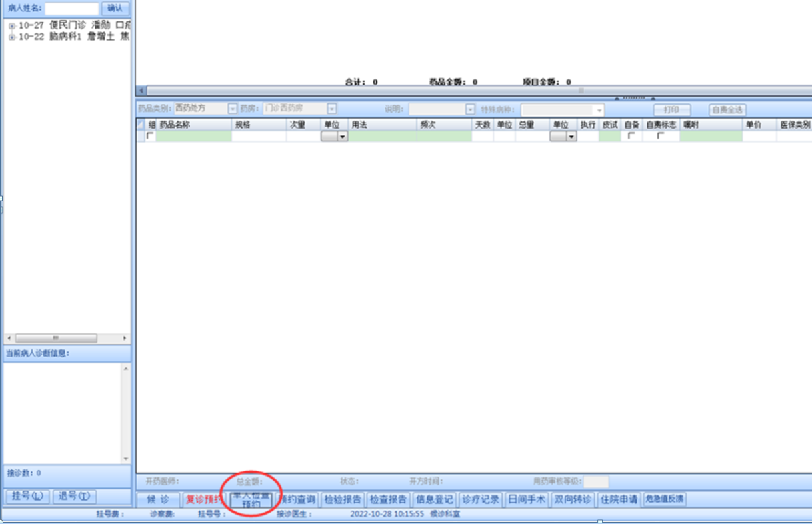Open the 检验报告 view

(x=343, y=499)
